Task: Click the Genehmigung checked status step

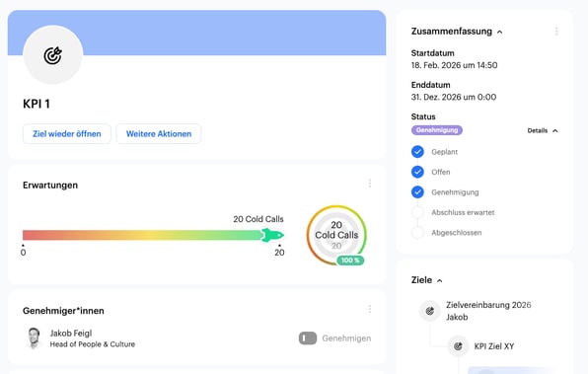Action: tap(417, 192)
